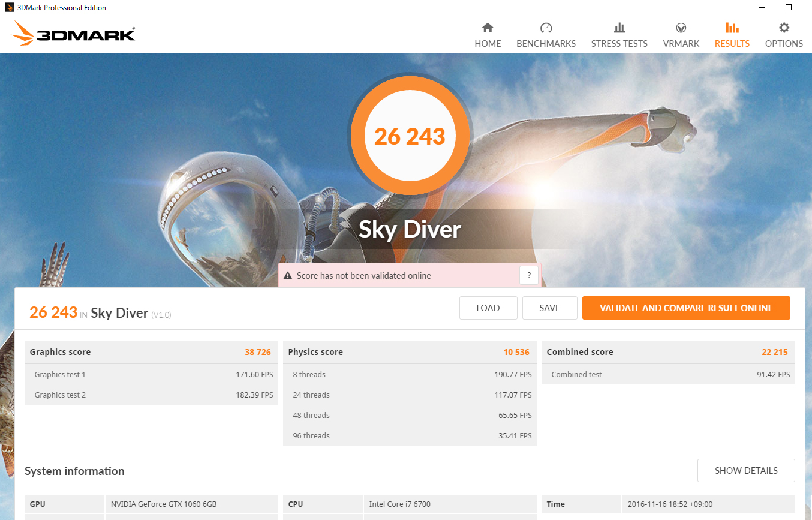Select the '48 threads' row label
The width and height of the screenshot is (812, 520).
[x=311, y=416]
